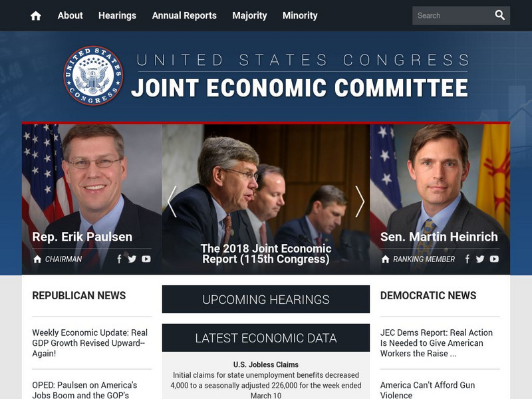Open The 2018 Joint Economic Report slide

coord(266,254)
